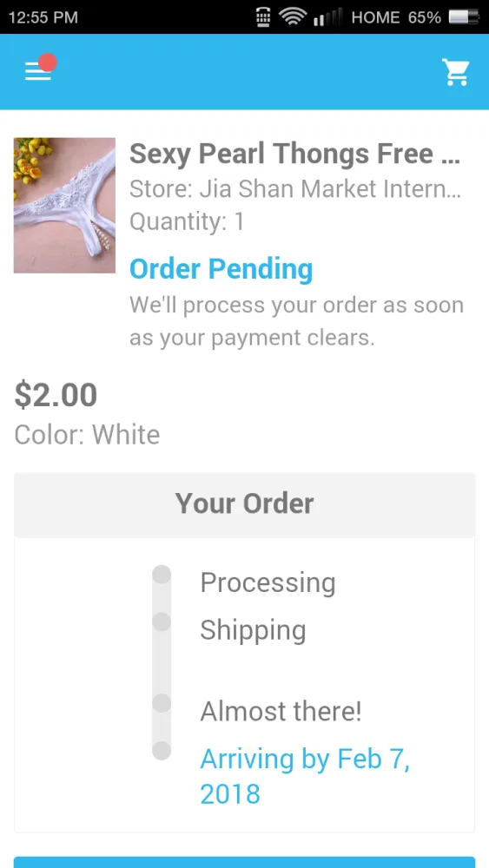Tap the signal strength bars icon
The height and width of the screenshot is (868, 489).
coord(327,17)
